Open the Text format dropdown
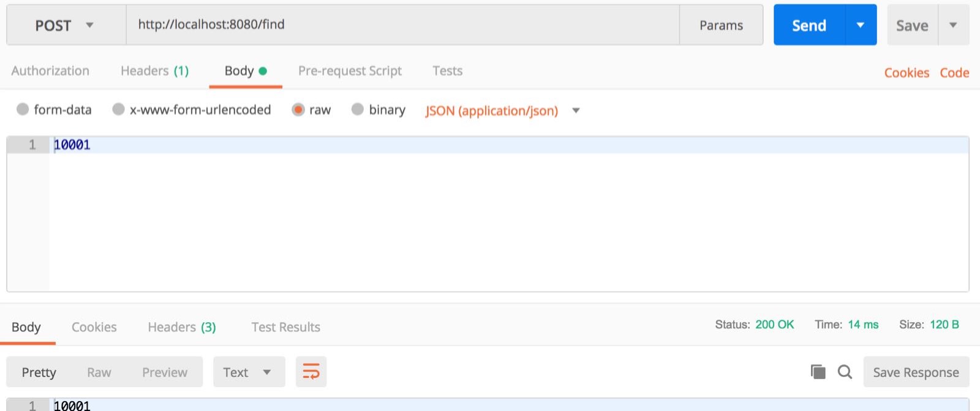980x411 pixels. click(x=249, y=372)
